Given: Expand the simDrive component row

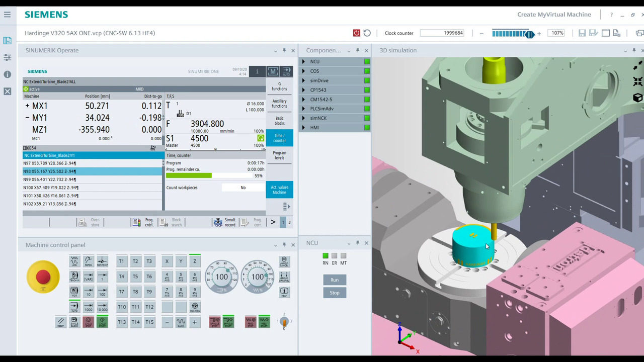Looking at the screenshot, I should pos(303,80).
